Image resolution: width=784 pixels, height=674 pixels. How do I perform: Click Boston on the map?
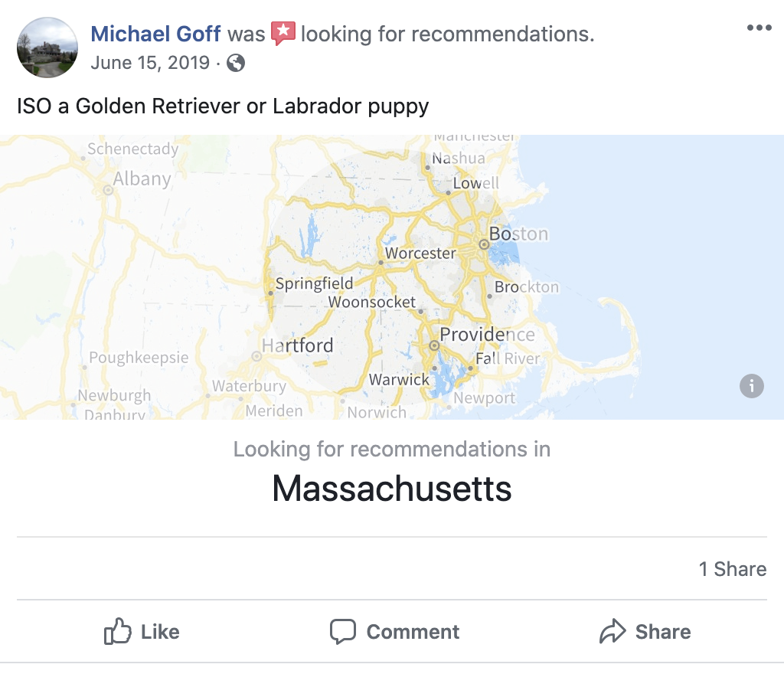pyautogui.click(x=518, y=234)
